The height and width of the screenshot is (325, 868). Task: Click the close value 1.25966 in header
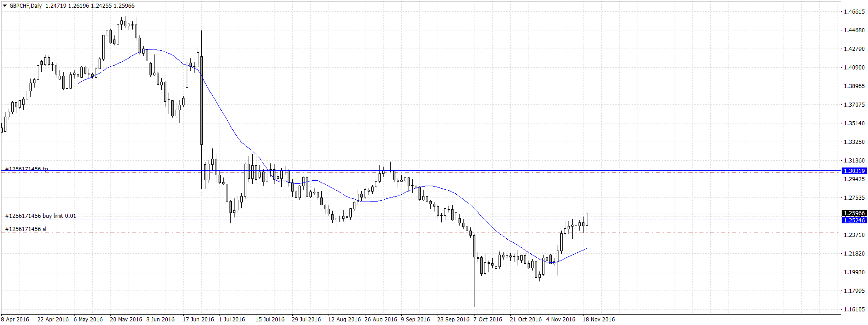click(x=124, y=6)
